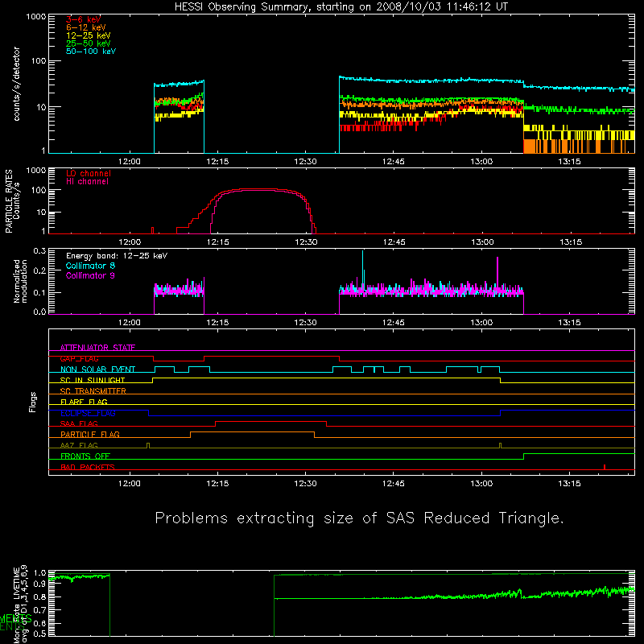This screenshot has height=644, width=644.
Task: Click the 13:00 time label under the modulation panel
Action: click(481, 323)
